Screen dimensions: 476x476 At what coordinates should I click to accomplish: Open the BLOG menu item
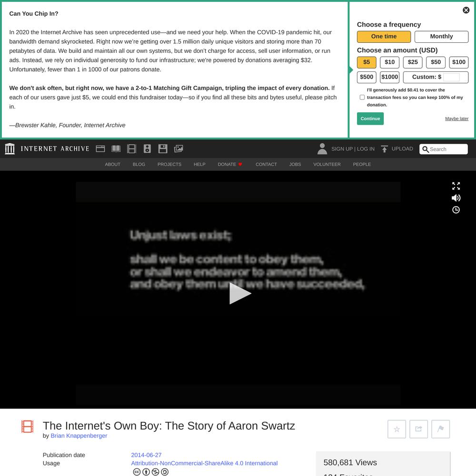point(139,164)
